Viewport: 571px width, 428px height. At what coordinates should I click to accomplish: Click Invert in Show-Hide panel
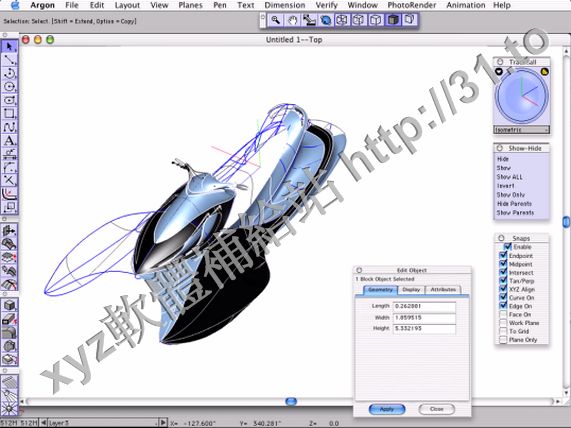(x=505, y=186)
